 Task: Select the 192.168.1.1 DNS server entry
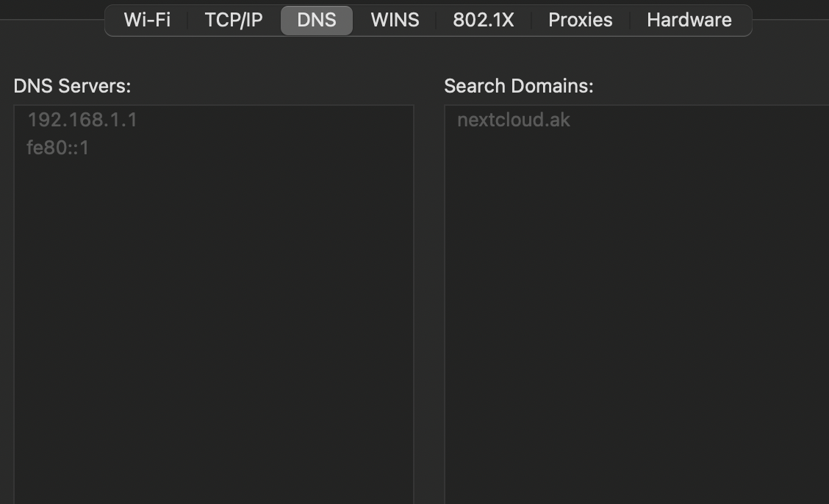[82, 120]
